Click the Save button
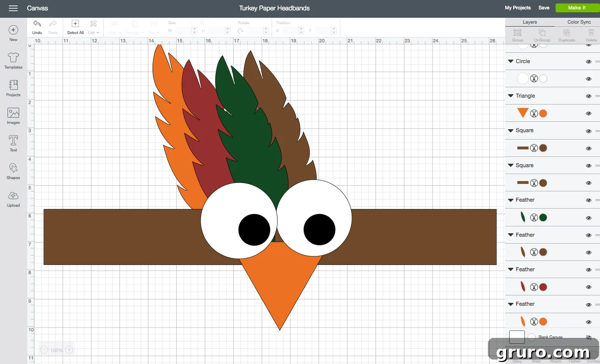600x364 pixels. click(544, 8)
